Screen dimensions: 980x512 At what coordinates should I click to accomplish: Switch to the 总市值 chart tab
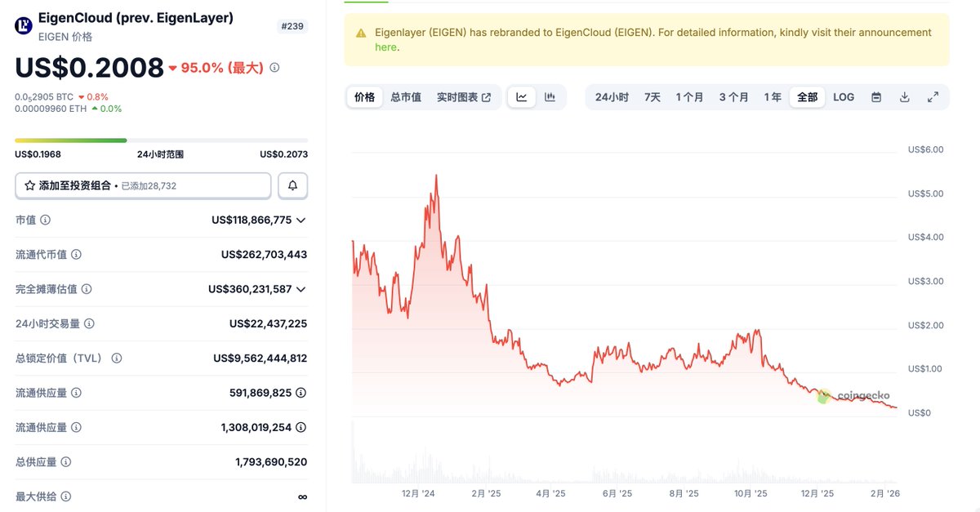click(406, 97)
